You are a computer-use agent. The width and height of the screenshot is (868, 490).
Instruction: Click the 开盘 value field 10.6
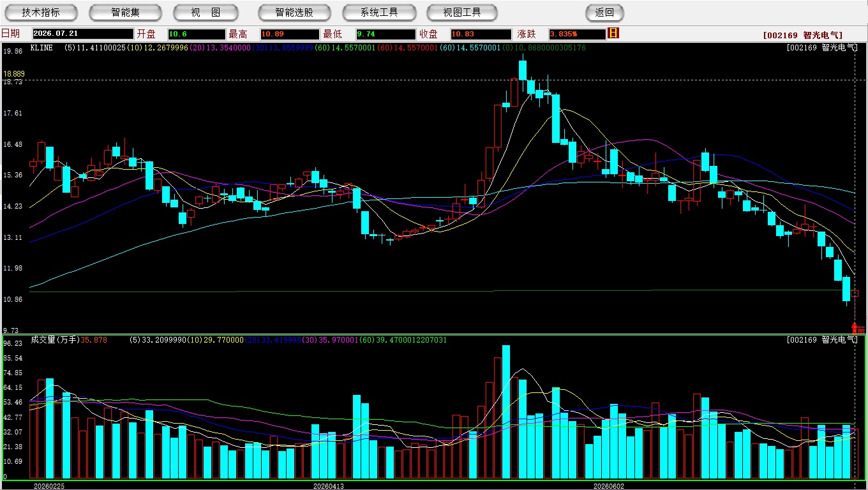[197, 34]
